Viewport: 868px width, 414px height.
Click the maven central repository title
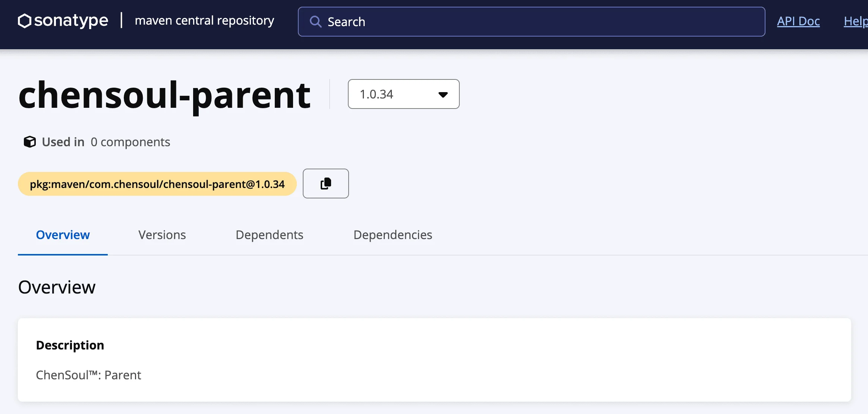point(204,21)
